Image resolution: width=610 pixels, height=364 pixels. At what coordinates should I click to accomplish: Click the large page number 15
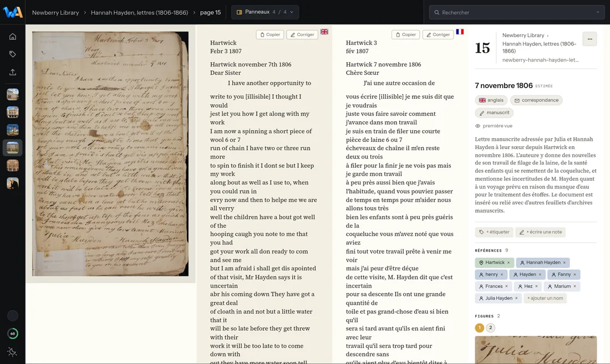coord(482,48)
